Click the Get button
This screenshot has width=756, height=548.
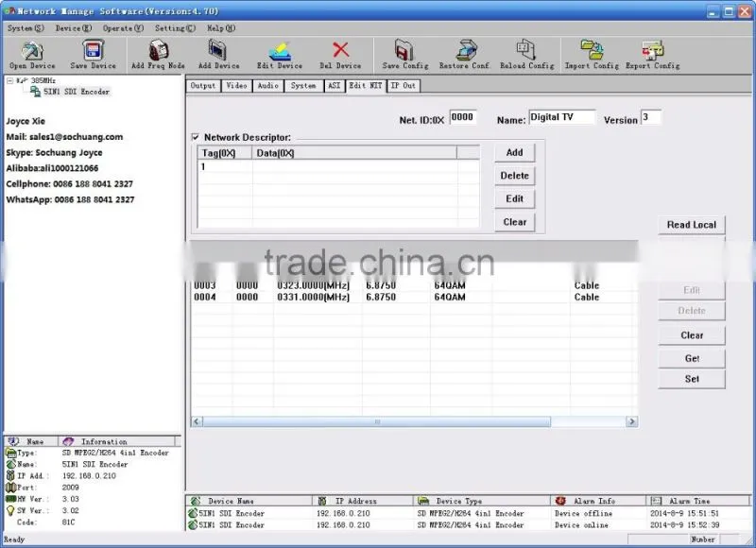tap(692, 358)
